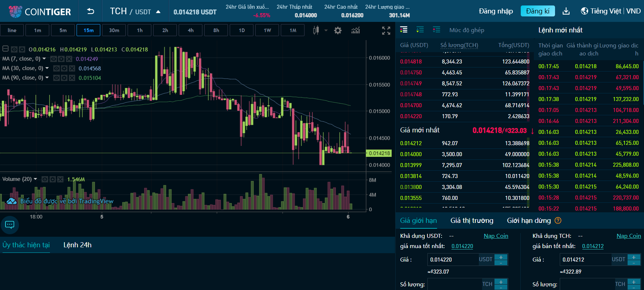Open the live chat bubble icon
Image resolution: width=644 pixels, height=290 pixels.
(10, 224)
